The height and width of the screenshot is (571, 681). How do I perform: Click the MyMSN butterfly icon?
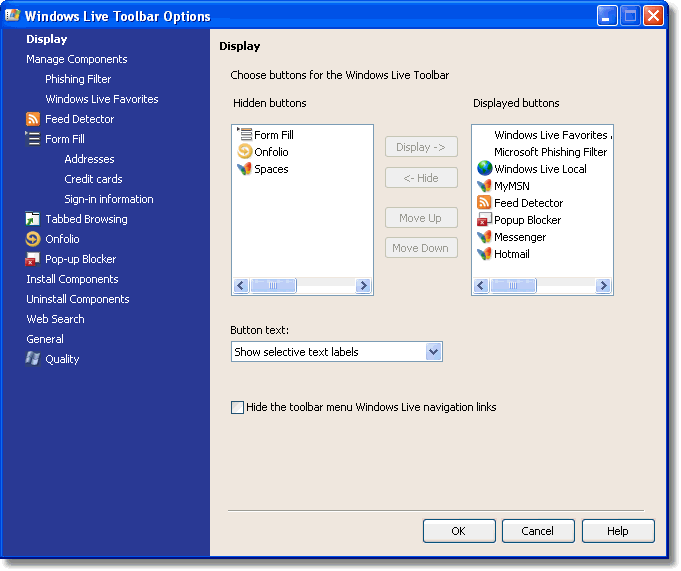pyautogui.click(x=484, y=186)
